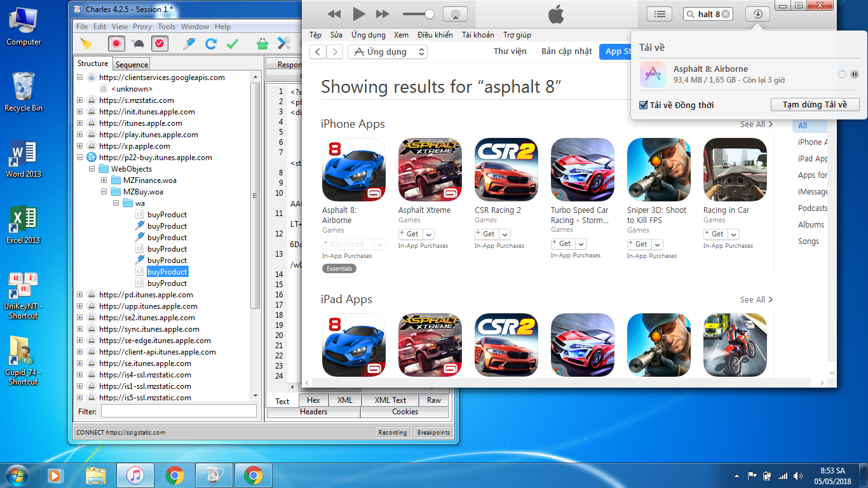
Task: Collapse the clientservices.googleapis.com tree node
Action: click(x=79, y=78)
